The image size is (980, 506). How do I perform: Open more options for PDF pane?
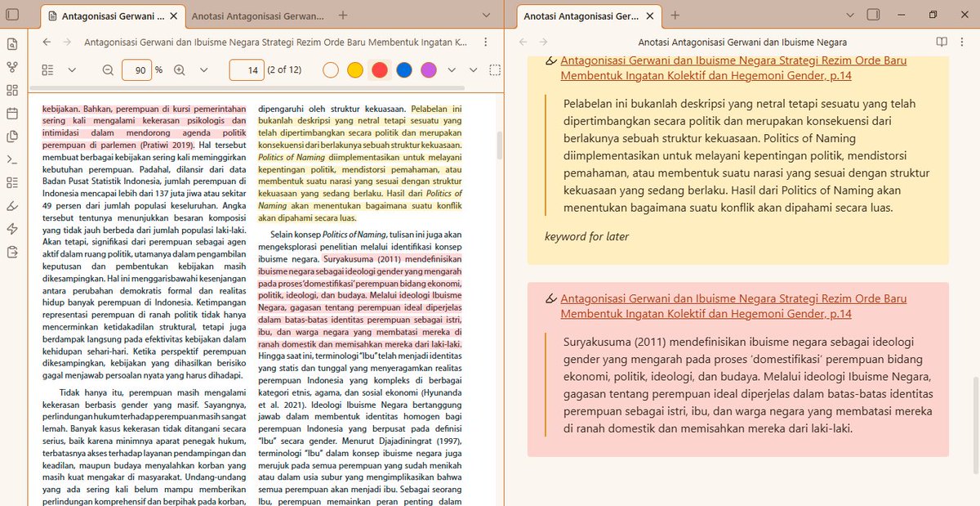click(486, 42)
